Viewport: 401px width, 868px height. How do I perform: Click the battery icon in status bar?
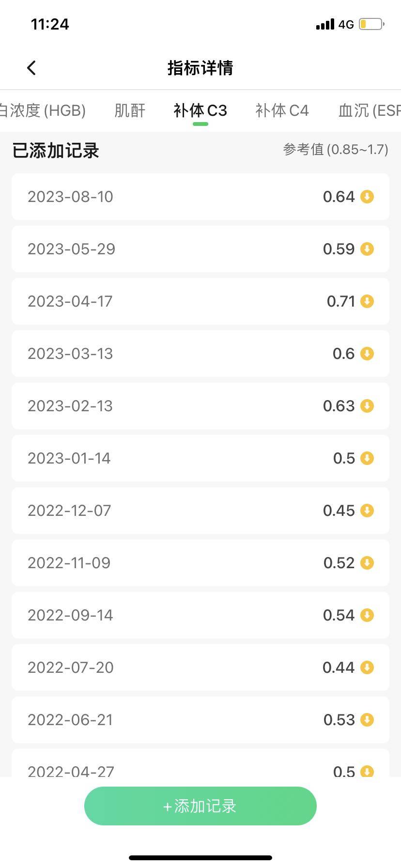(371, 24)
